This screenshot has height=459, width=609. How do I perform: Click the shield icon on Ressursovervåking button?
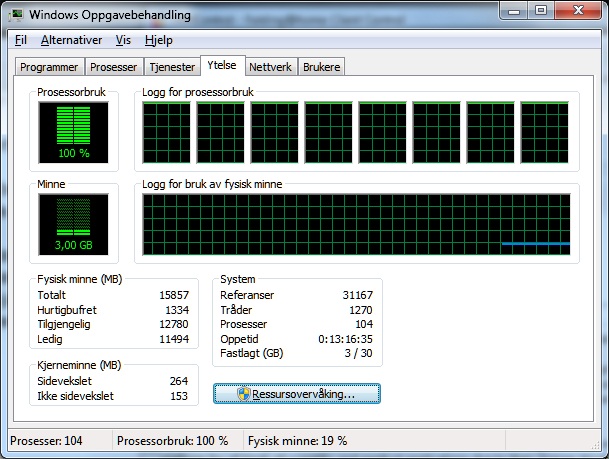point(244,394)
